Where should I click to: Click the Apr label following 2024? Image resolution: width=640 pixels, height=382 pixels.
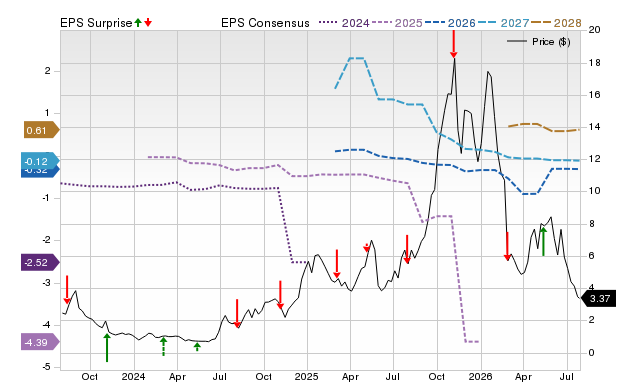tap(177, 376)
